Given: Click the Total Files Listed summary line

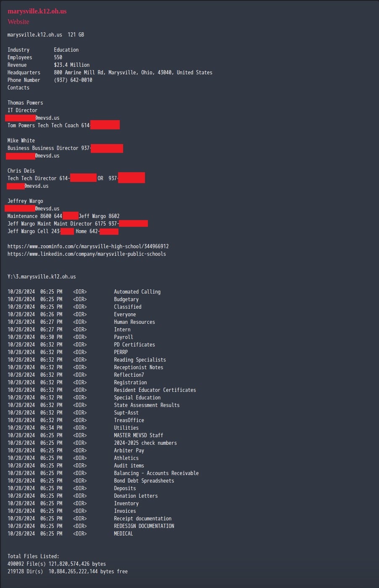Looking at the screenshot, I should point(33,556).
